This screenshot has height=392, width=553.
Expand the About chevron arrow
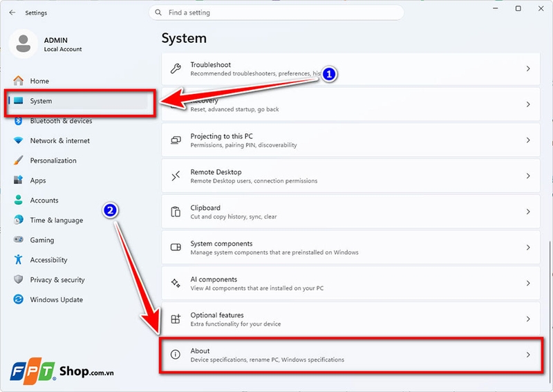point(528,355)
